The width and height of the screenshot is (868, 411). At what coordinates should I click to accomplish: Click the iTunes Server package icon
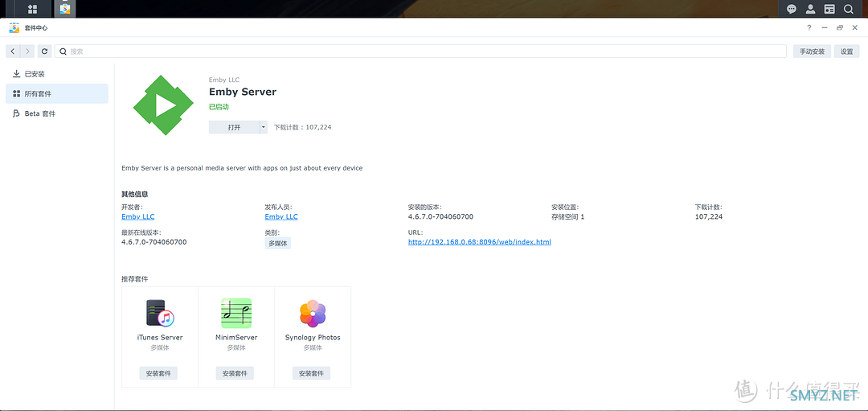[160, 313]
